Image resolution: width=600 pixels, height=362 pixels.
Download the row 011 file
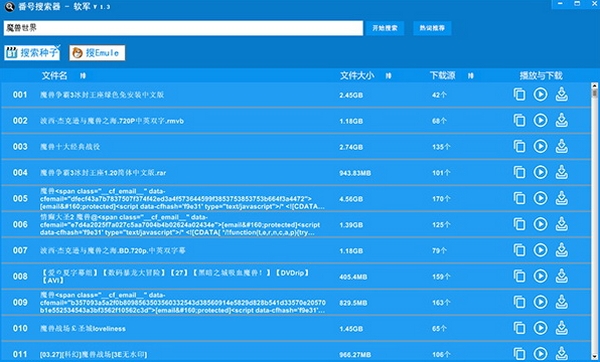[x=561, y=354]
